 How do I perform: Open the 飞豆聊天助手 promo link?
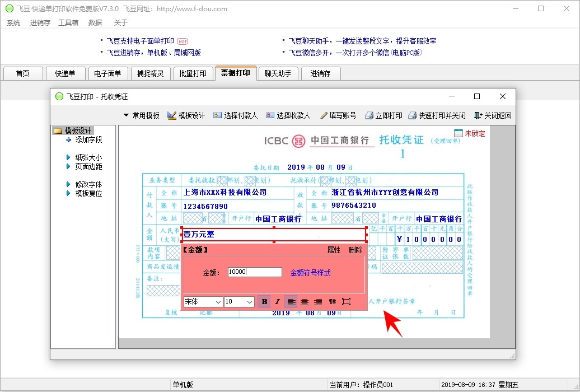(362, 41)
